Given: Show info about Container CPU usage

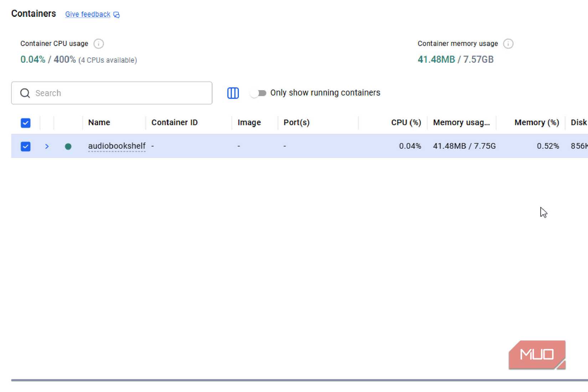Looking at the screenshot, I should [99, 43].
